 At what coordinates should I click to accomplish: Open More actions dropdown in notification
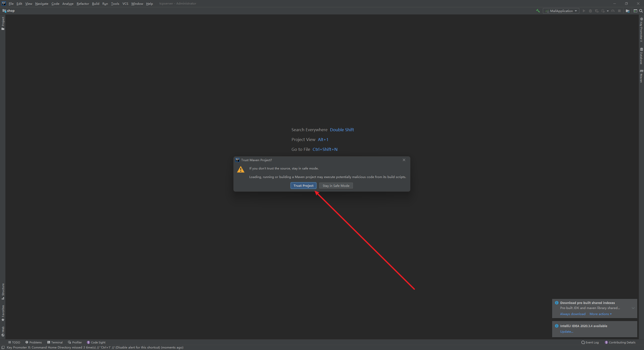click(600, 314)
